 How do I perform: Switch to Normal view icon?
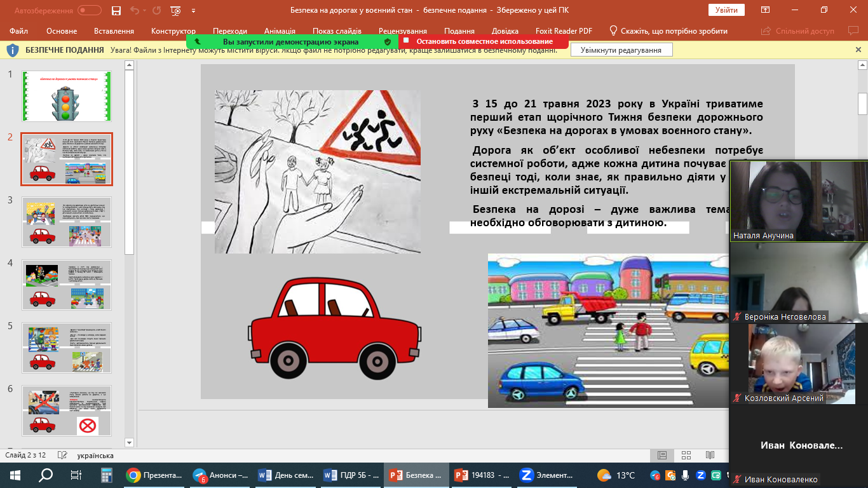[x=661, y=456]
